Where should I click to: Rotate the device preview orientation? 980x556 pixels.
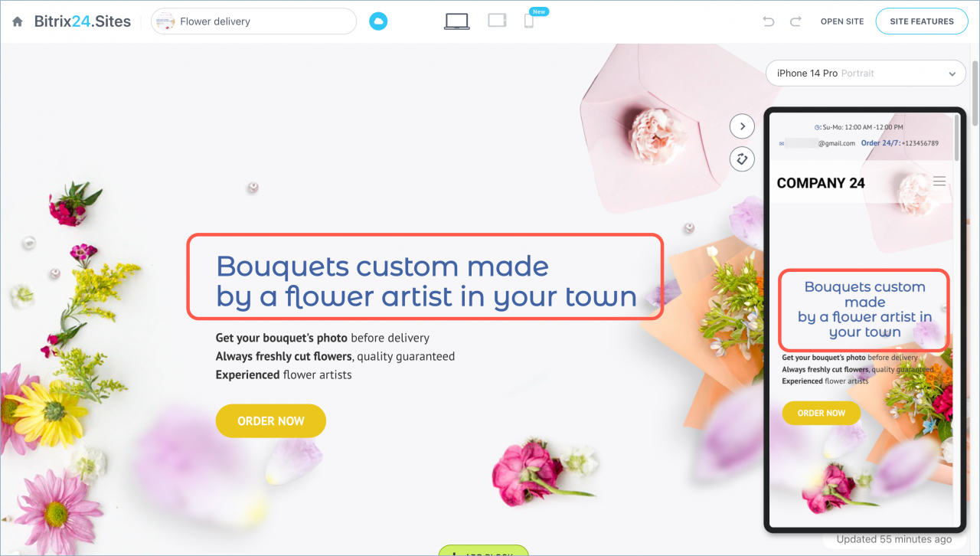coord(742,159)
